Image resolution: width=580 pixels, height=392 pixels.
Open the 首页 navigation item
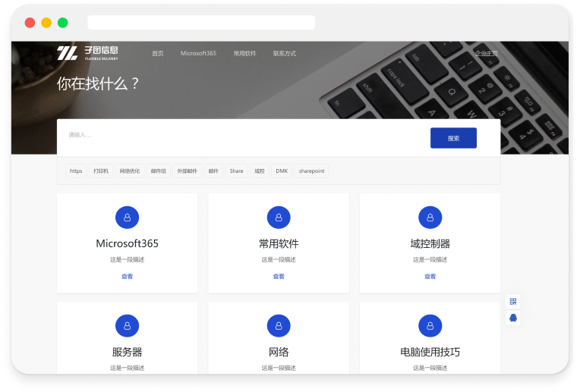[158, 54]
